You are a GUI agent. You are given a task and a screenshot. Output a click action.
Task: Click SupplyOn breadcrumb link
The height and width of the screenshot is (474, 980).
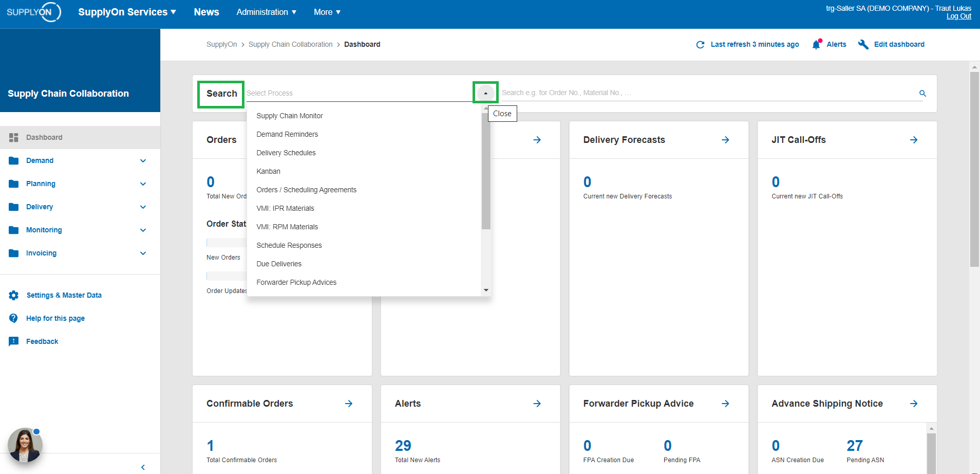coord(221,44)
